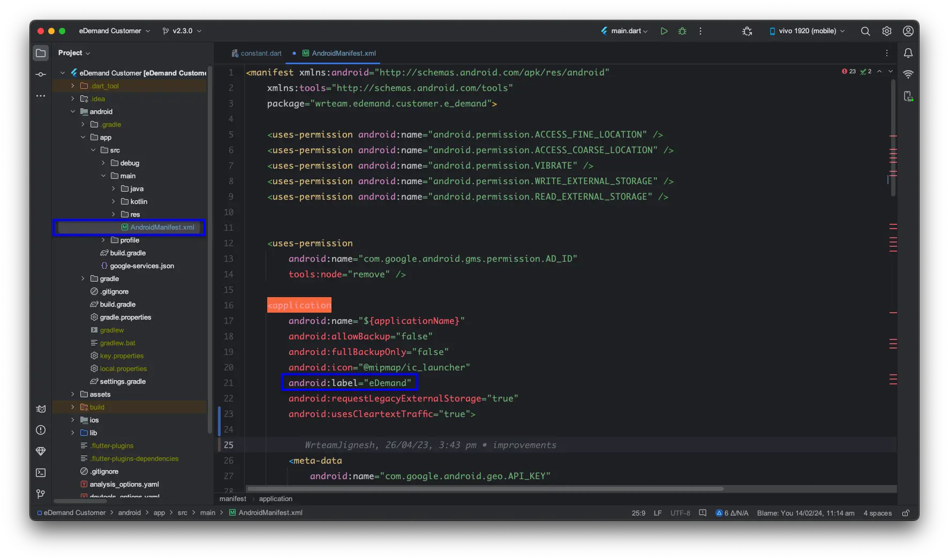Click the 4 spaces indent setting
The width and height of the screenshot is (949, 560).
877,513
